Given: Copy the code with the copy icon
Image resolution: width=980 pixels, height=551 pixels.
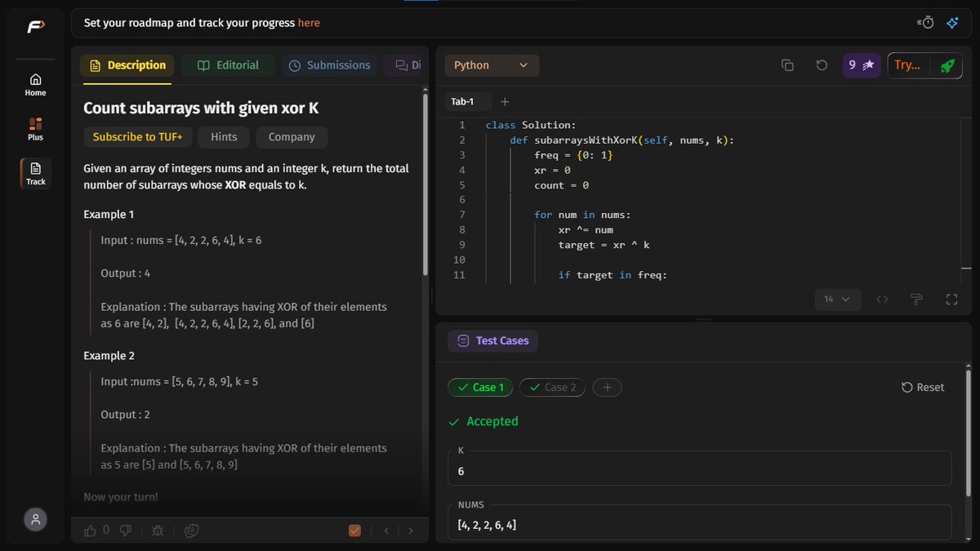Looking at the screenshot, I should (787, 65).
